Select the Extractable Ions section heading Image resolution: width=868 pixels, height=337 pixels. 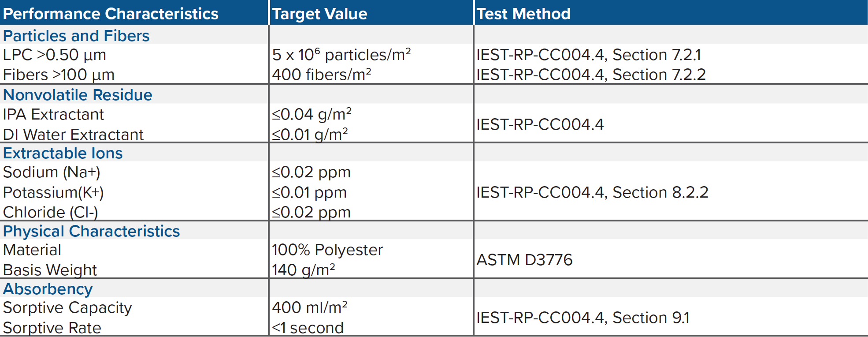63,153
